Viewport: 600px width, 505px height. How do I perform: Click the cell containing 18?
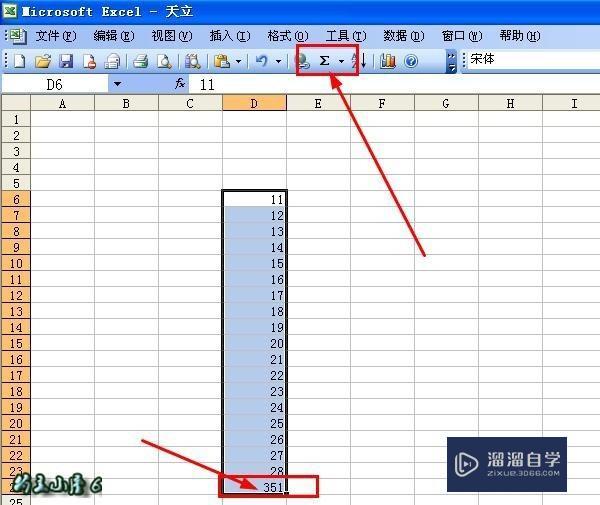[x=254, y=311]
